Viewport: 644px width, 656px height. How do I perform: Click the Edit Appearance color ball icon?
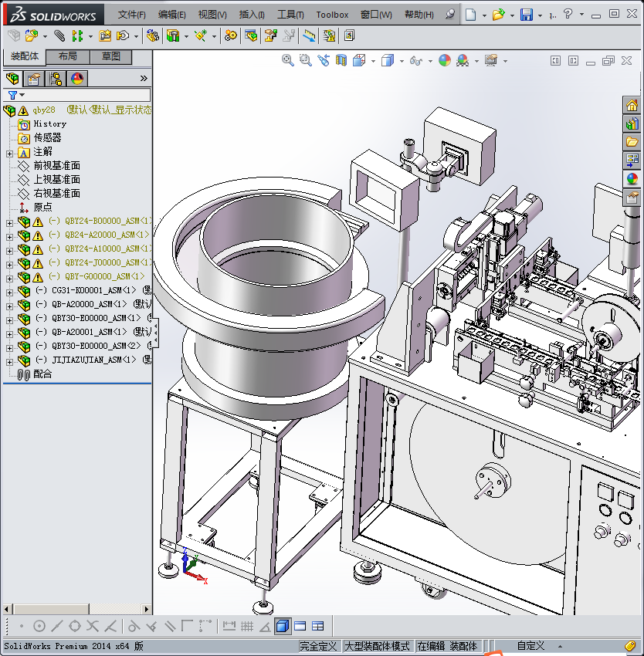444,60
